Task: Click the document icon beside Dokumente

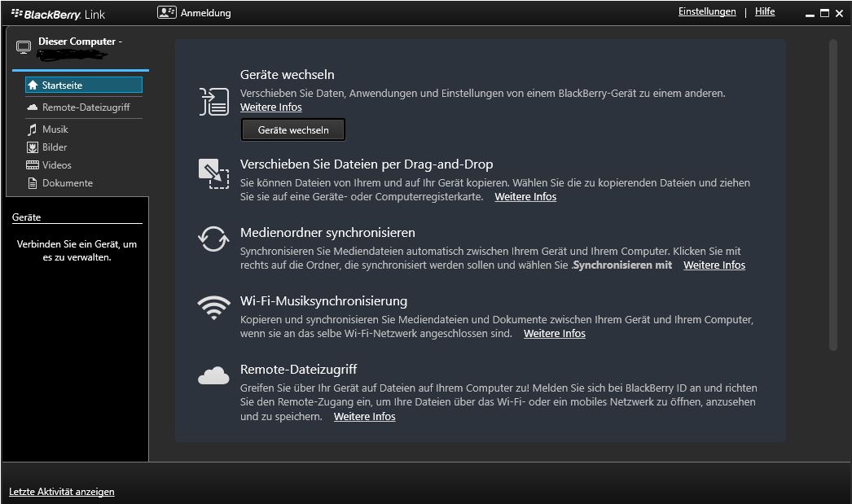Action: (x=33, y=183)
